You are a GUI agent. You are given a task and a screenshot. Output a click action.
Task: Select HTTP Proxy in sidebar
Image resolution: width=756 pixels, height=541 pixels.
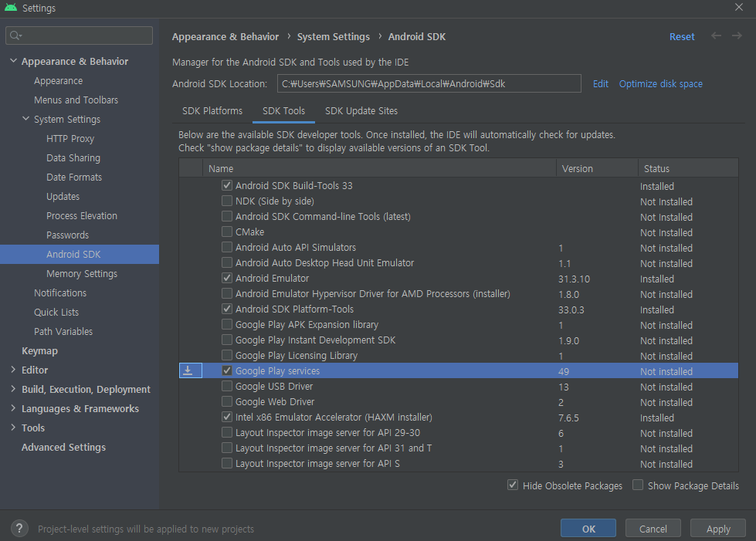[x=70, y=138]
